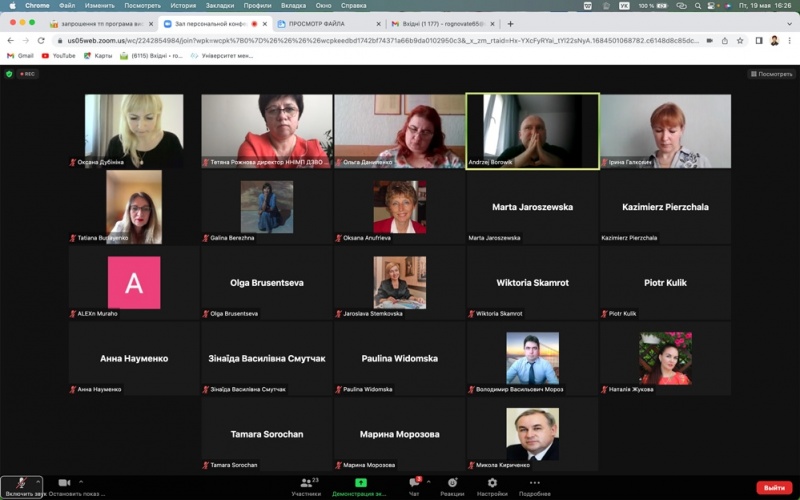The height and width of the screenshot is (500, 800).
Task: Open the Закладки menu in menu bar
Action: coord(219,5)
